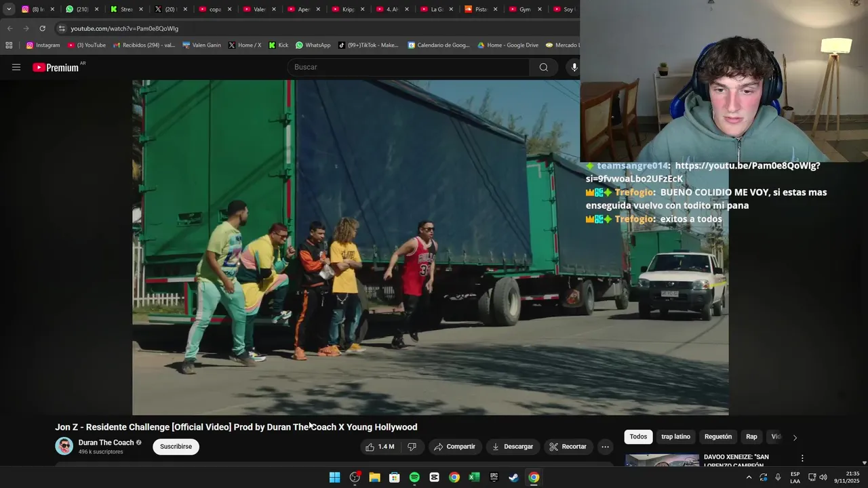Switch to the Instagram browser tab

(33, 9)
